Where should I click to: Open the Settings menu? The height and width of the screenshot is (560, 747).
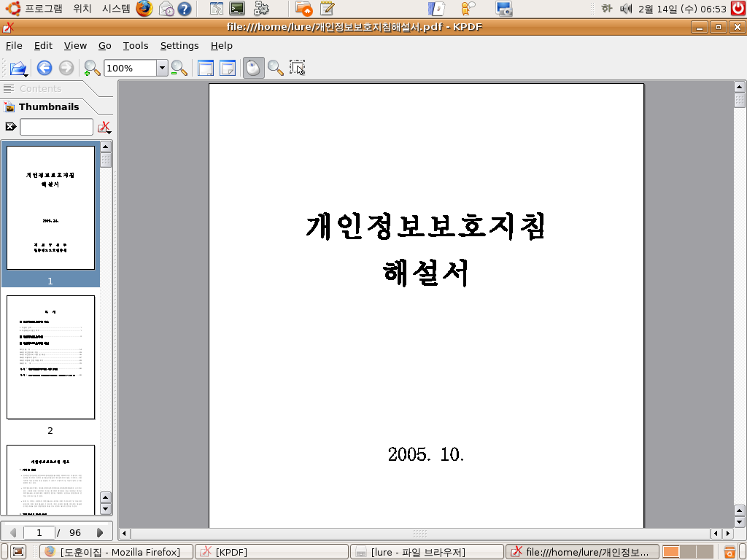tap(179, 45)
